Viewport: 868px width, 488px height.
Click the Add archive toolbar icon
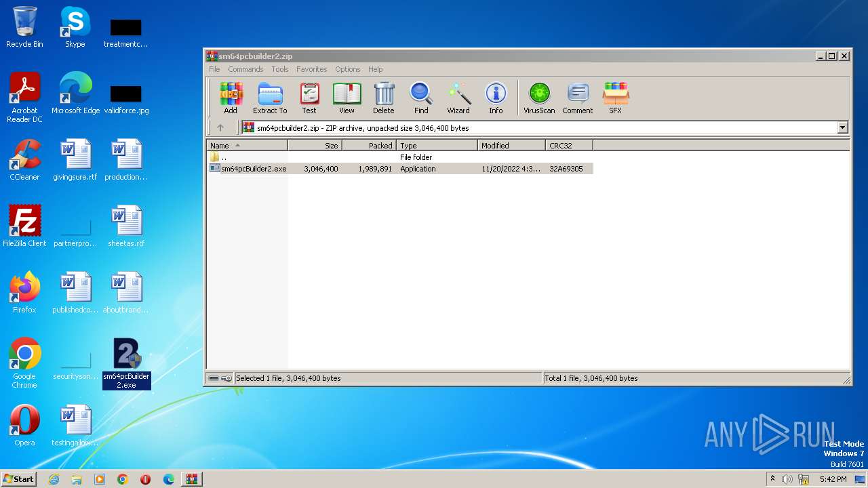point(231,98)
